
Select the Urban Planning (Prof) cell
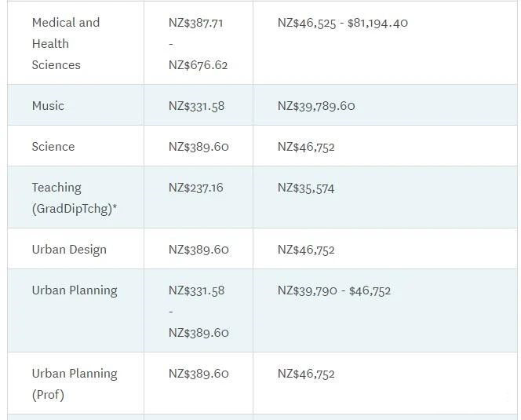pos(75,384)
